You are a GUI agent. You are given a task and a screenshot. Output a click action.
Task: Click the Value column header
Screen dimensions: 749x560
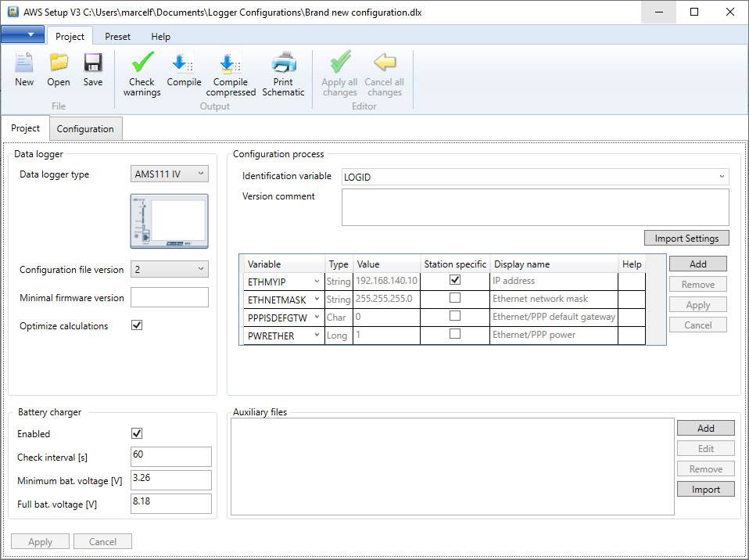click(386, 264)
